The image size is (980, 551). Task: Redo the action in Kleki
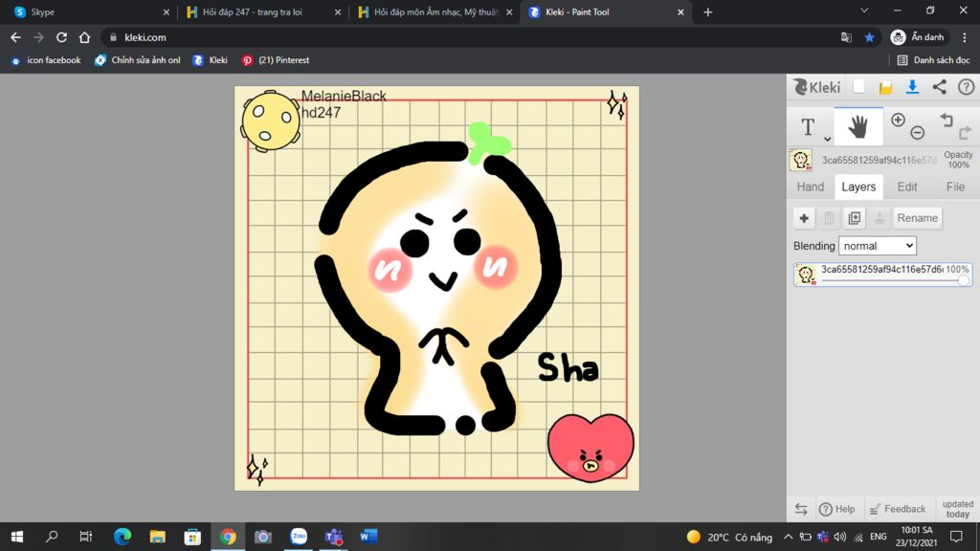[965, 132]
